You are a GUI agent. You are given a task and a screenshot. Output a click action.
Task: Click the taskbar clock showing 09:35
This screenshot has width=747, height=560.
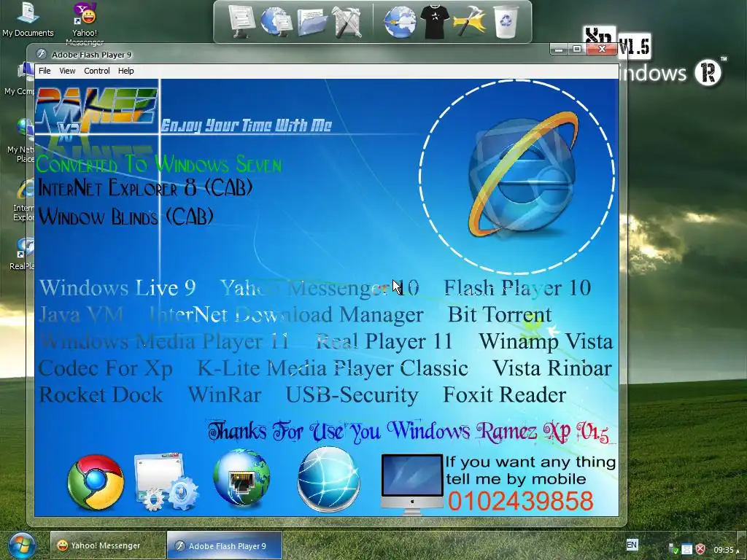pyautogui.click(x=724, y=550)
